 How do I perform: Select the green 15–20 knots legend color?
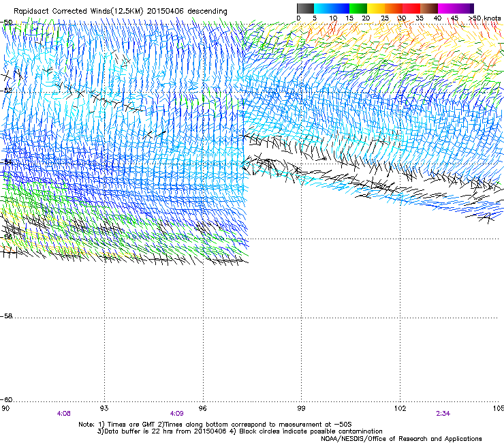coord(358,8)
